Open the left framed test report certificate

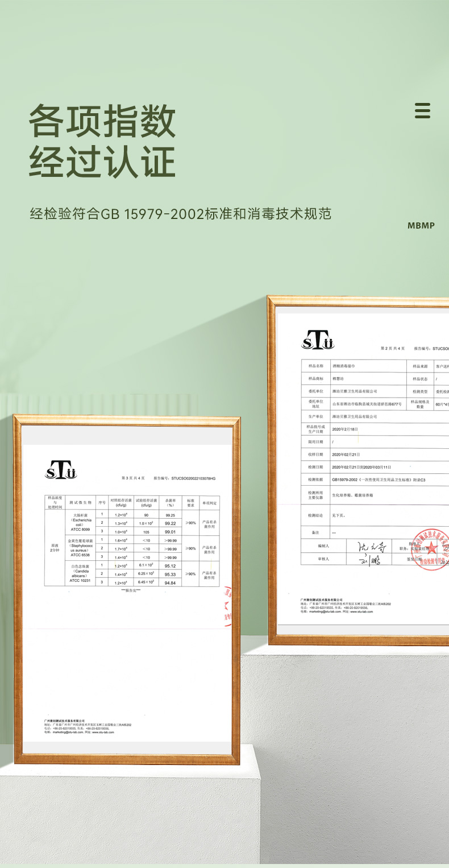coord(127,590)
